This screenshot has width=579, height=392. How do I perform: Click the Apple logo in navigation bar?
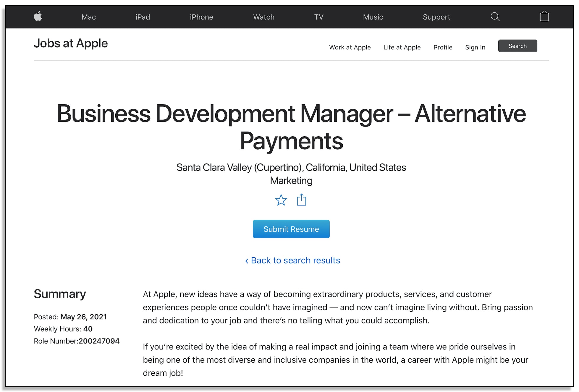38,16
